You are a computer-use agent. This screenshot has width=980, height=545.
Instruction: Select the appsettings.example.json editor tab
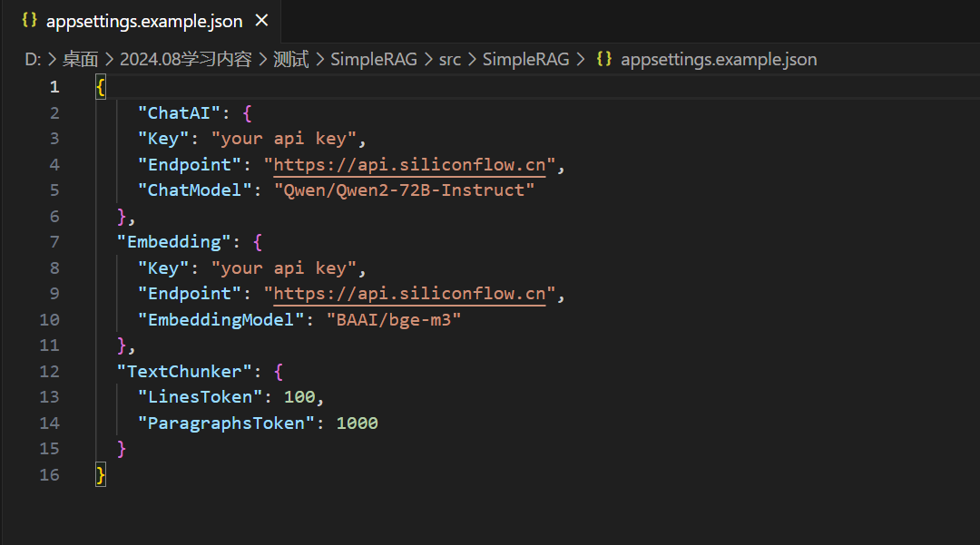[144, 21]
